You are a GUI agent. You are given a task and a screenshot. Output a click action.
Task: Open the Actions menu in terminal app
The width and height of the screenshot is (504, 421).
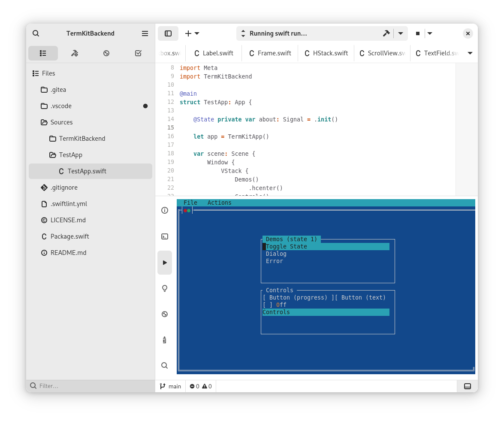(x=219, y=203)
